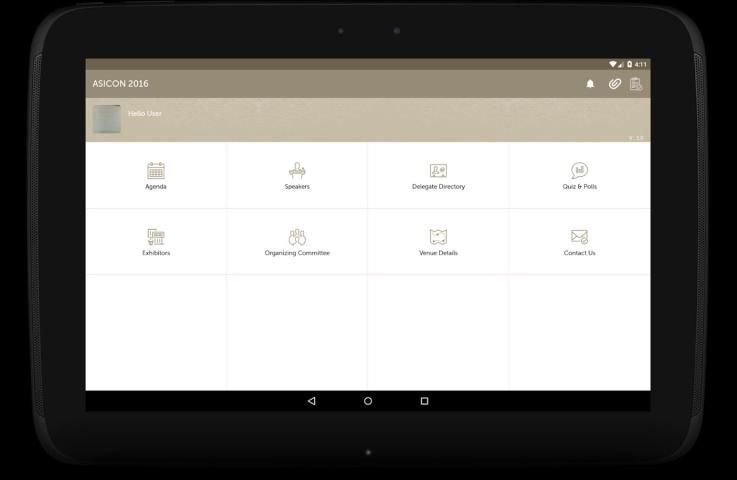Click the Organizing Committee text label
The width and height of the screenshot is (737, 480).
pos(297,253)
